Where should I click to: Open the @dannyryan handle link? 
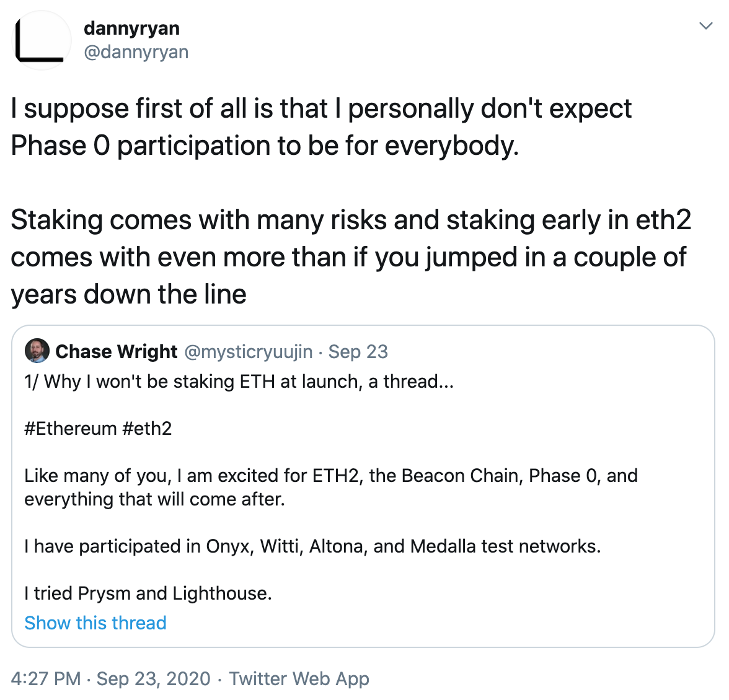(x=136, y=52)
